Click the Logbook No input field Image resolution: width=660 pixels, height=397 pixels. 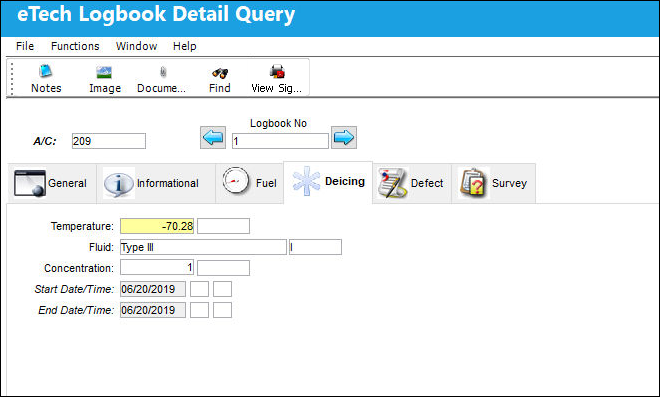click(280, 141)
